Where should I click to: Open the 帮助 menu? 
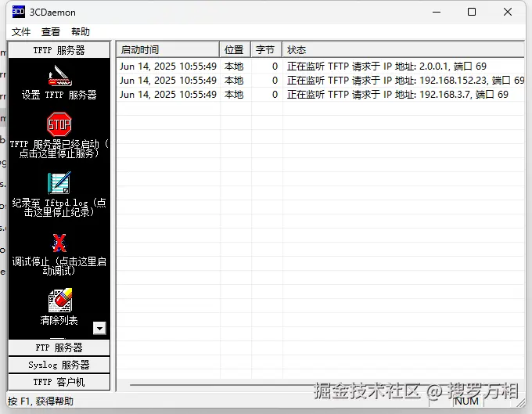click(81, 32)
